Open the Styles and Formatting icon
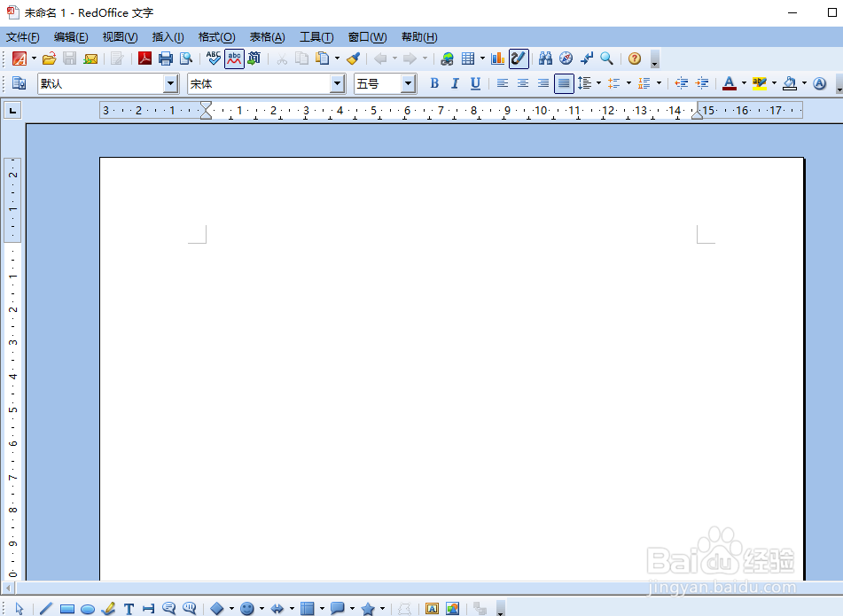Image resolution: width=843 pixels, height=616 pixels. click(20, 83)
